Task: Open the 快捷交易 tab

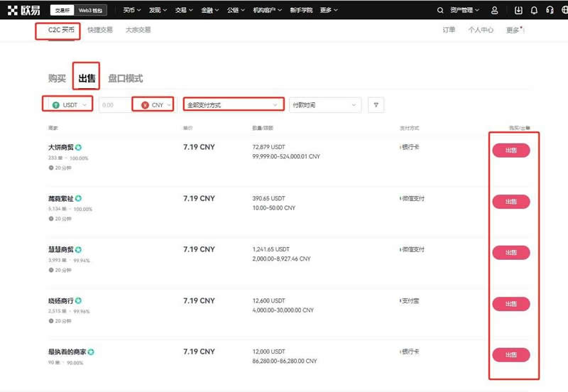Action: pyautogui.click(x=99, y=30)
